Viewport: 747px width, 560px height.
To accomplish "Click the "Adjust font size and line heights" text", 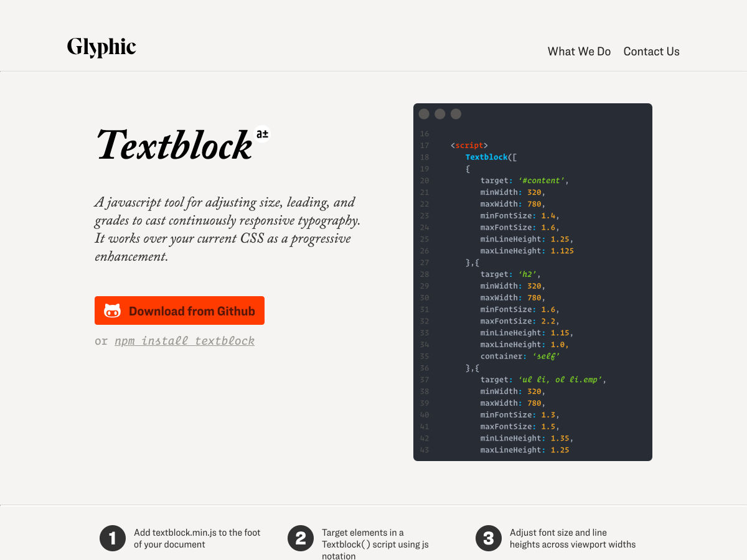I will click(572, 538).
